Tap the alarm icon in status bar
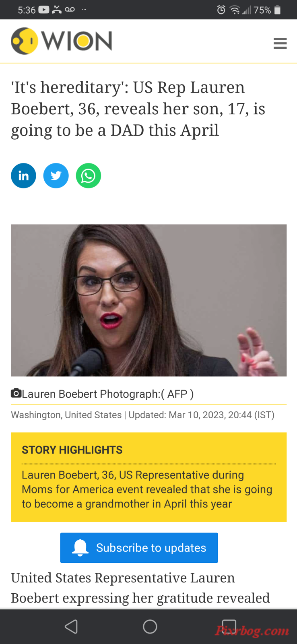 [221, 10]
